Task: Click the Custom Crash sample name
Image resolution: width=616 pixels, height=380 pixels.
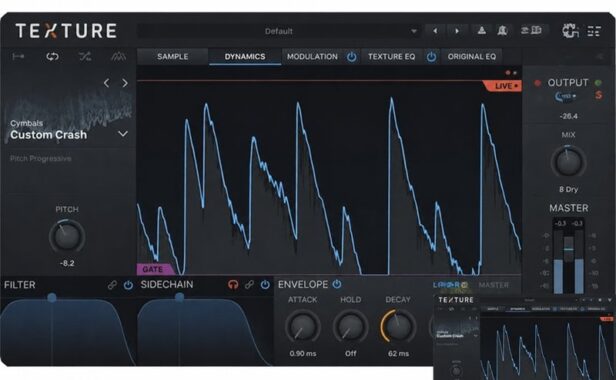Action: [48, 135]
